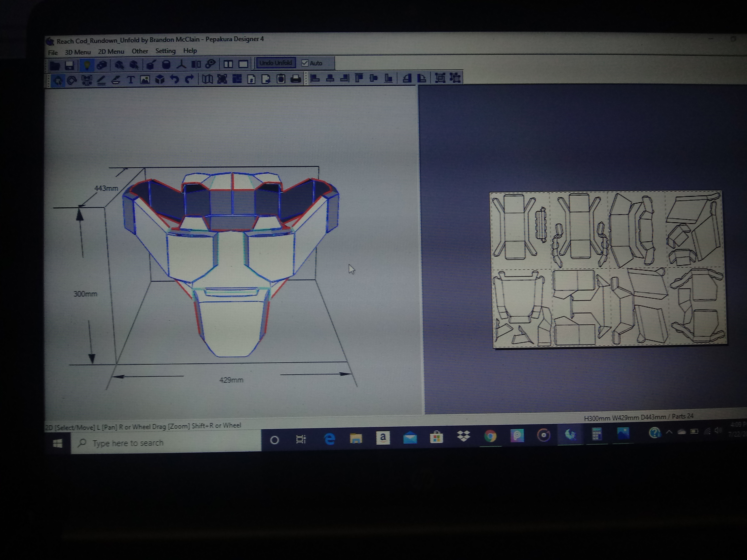Click the align horizontal center icon
Viewport: 747px width, 560px height.
330,79
